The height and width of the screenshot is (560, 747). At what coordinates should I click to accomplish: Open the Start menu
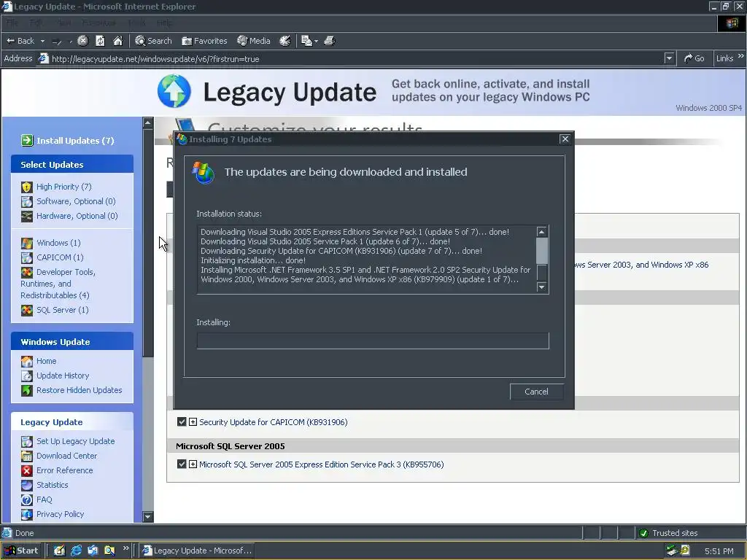tap(21, 551)
